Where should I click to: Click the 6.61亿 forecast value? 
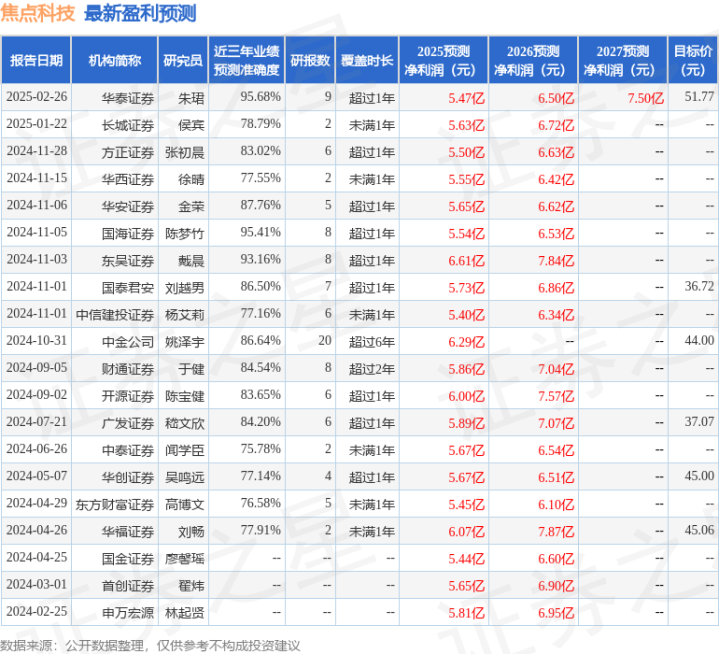[466, 260]
